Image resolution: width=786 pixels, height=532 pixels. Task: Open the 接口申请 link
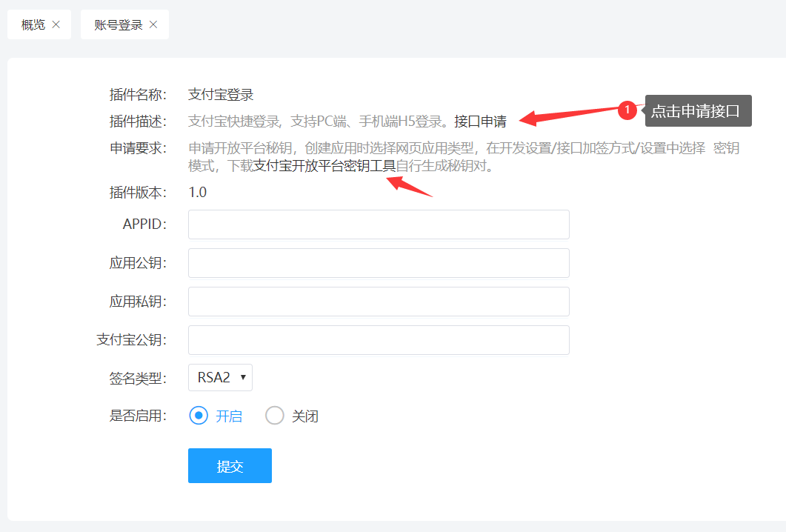(480, 122)
